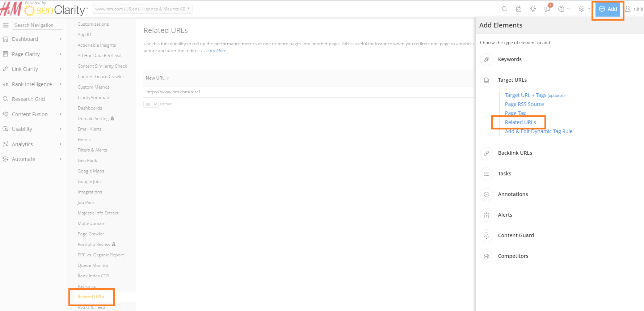
Task: Click the Learn More link
Action: coord(215,51)
